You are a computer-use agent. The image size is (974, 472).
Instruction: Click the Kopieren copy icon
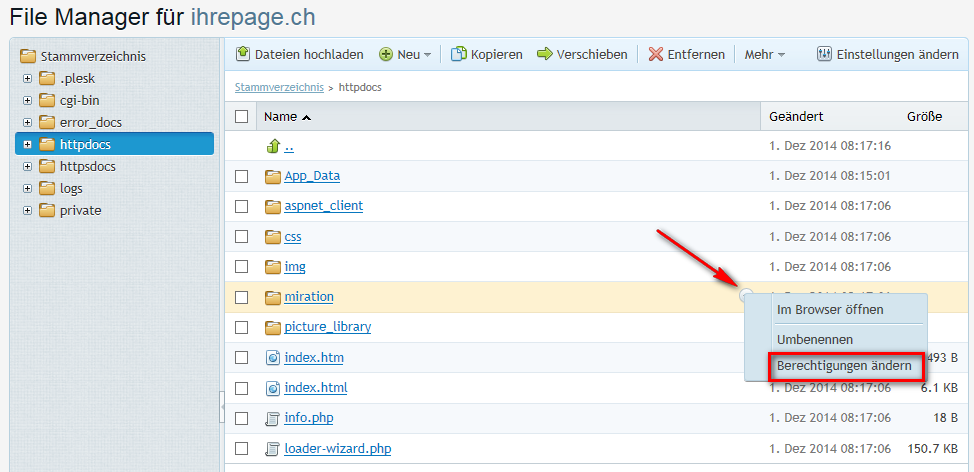pyautogui.click(x=459, y=54)
